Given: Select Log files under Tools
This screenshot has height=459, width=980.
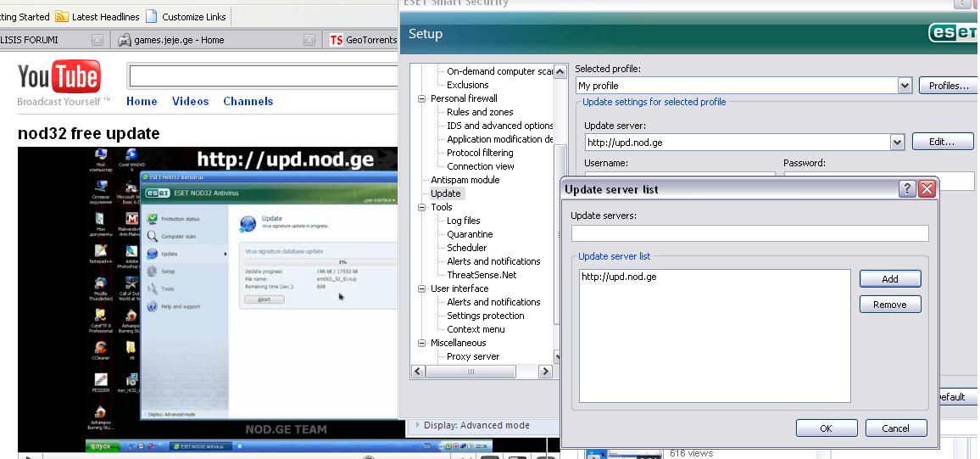Looking at the screenshot, I should (464, 221).
